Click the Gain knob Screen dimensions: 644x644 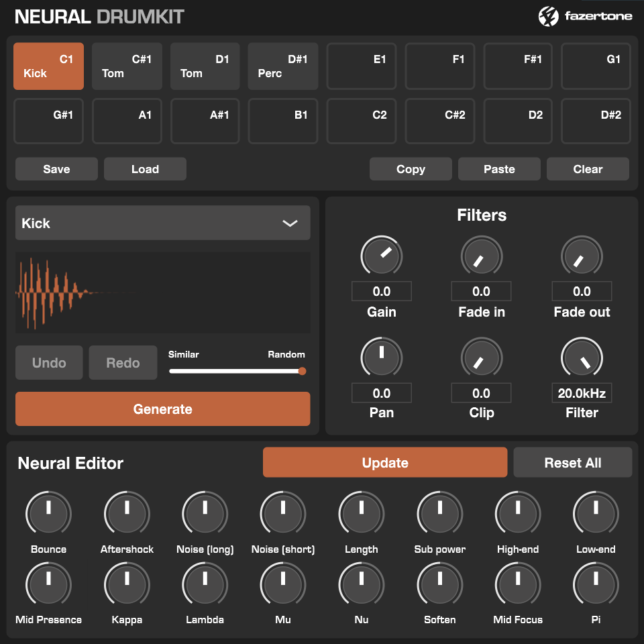[x=381, y=256]
